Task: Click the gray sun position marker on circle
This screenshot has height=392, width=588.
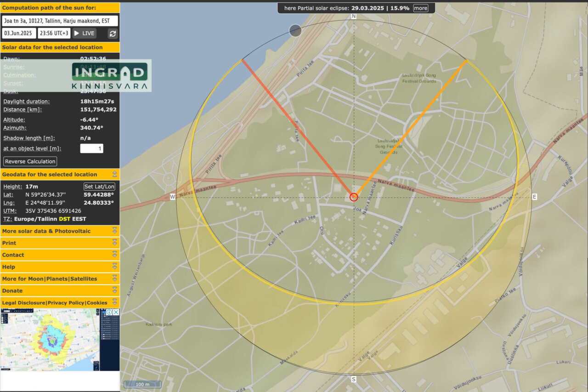Action: 295,31
